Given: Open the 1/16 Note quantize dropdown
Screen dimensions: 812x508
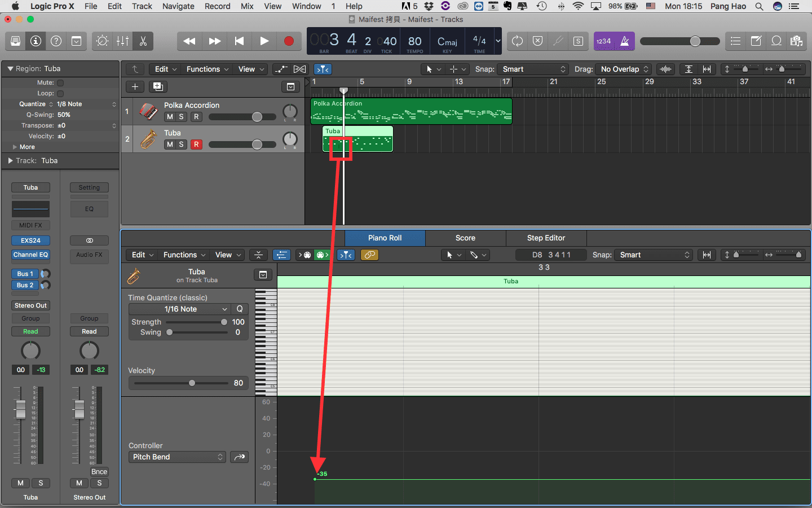Looking at the screenshot, I should point(179,309).
